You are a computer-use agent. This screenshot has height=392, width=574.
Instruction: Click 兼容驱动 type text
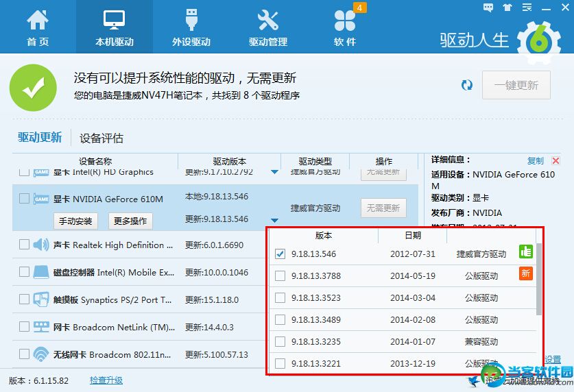tap(481, 341)
